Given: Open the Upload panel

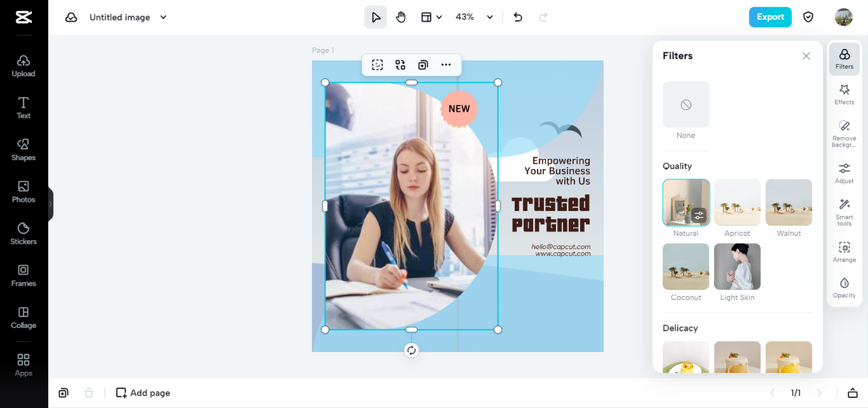Looking at the screenshot, I should 24,66.
